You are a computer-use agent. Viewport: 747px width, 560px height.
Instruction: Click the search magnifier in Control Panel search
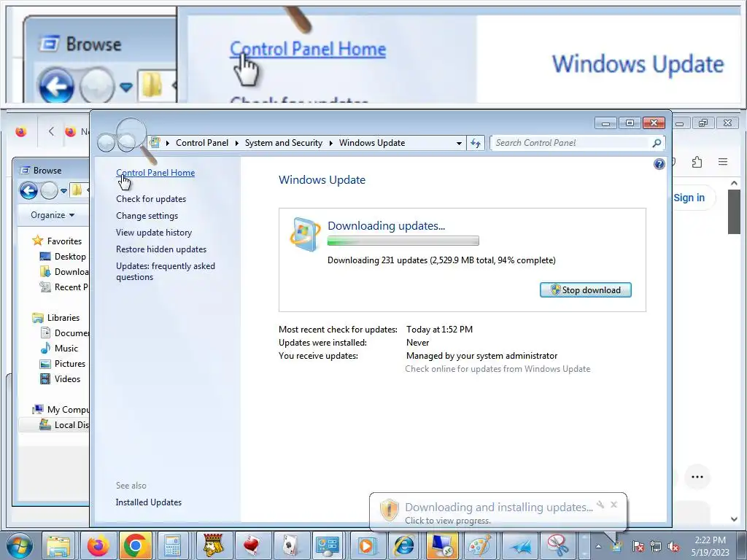pyautogui.click(x=657, y=143)
